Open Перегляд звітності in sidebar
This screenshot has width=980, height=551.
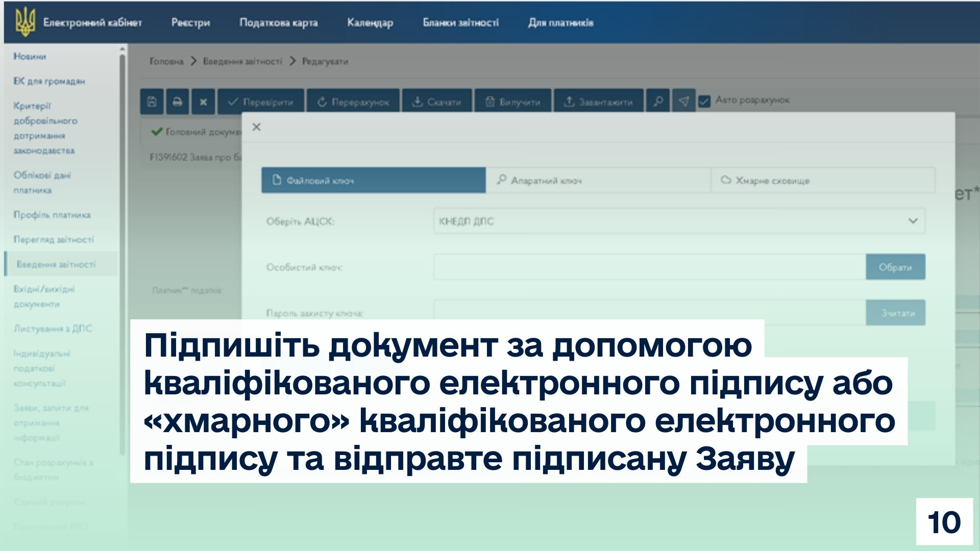(x=54, y=240)
